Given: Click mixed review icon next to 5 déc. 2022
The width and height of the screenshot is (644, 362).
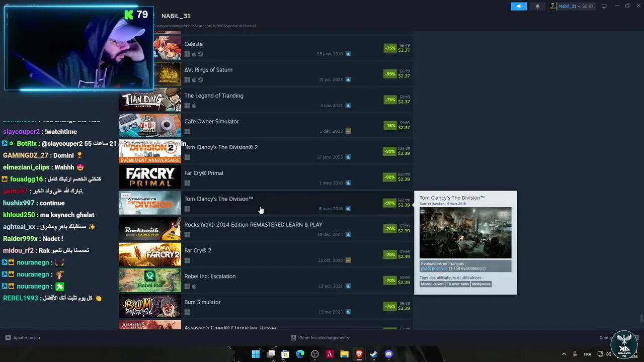Looking at the screenshot, I should click(348, 131).
